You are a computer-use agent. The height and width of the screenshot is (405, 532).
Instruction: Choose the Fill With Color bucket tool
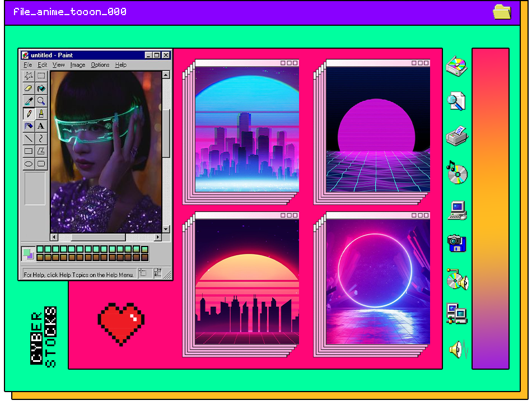pyautogui.click(x=41, y=89)
